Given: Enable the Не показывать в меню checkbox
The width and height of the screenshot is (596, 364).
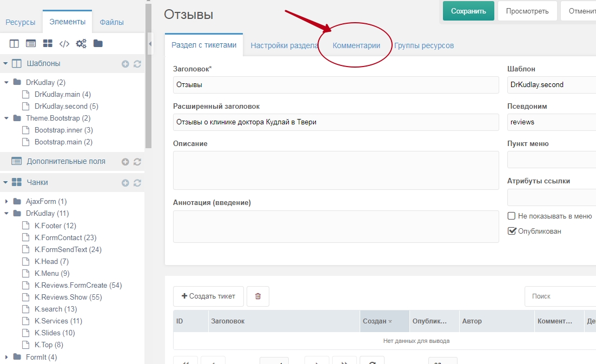Looking at the screenshot, I should pos(512,216).
